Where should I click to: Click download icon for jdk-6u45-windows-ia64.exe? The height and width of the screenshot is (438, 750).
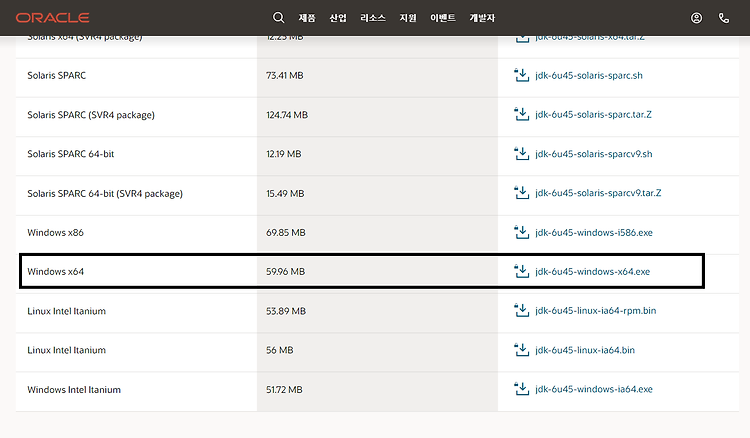(521, 389)
